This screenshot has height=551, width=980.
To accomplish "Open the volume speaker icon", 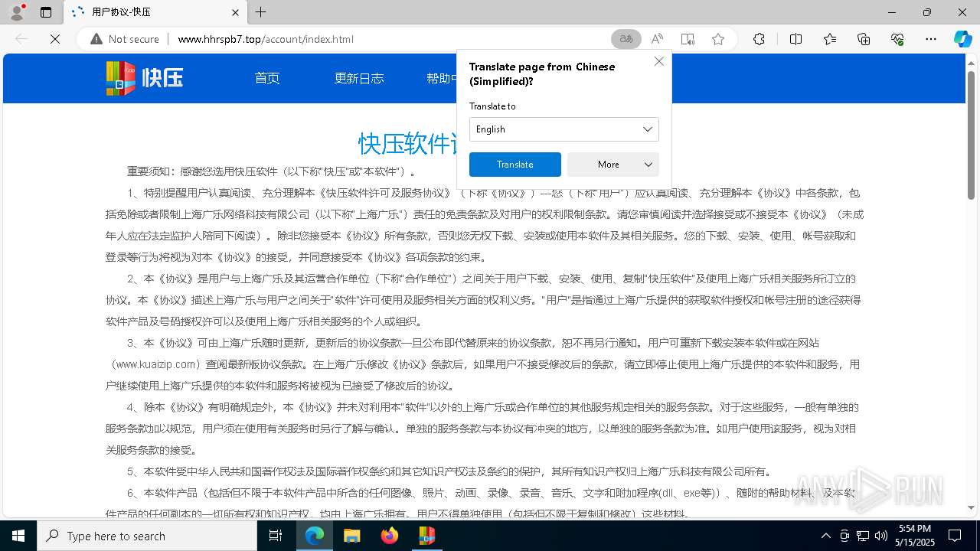I will point(881,536).
